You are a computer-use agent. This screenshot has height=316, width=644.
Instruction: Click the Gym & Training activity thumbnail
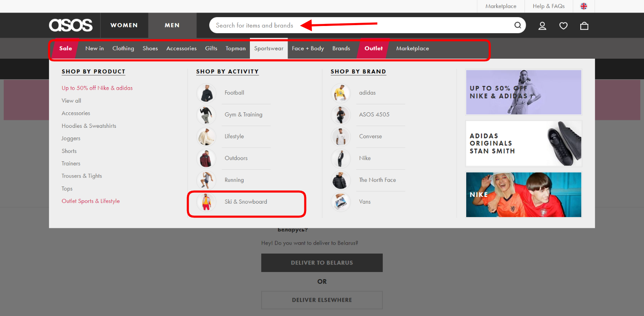pyautogui.click(x=206, y=115)
